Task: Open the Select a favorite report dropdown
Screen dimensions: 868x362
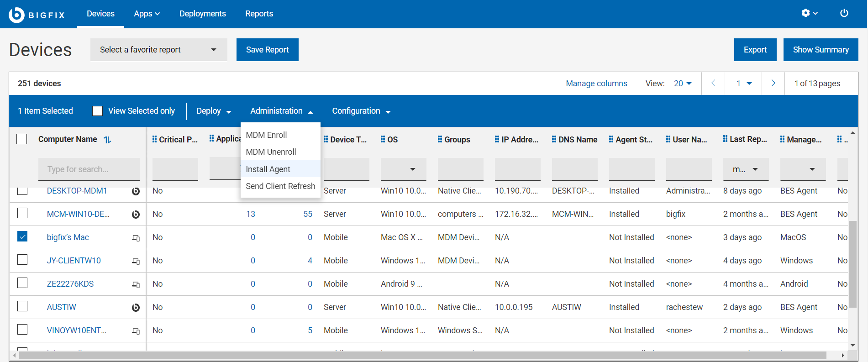Action: (159, 50)
